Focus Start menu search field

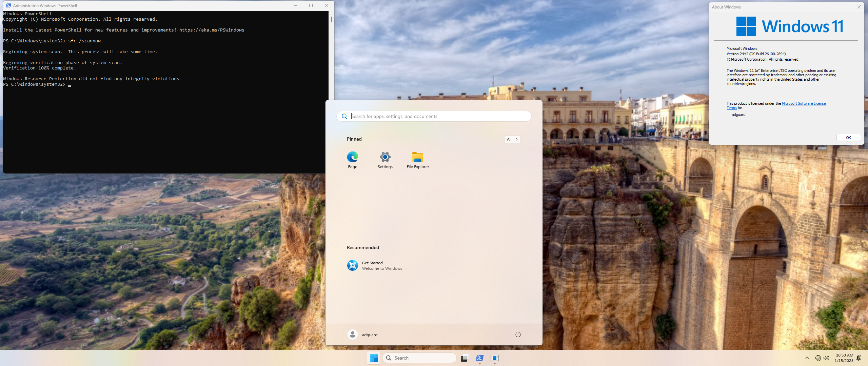tap(434, 116)
